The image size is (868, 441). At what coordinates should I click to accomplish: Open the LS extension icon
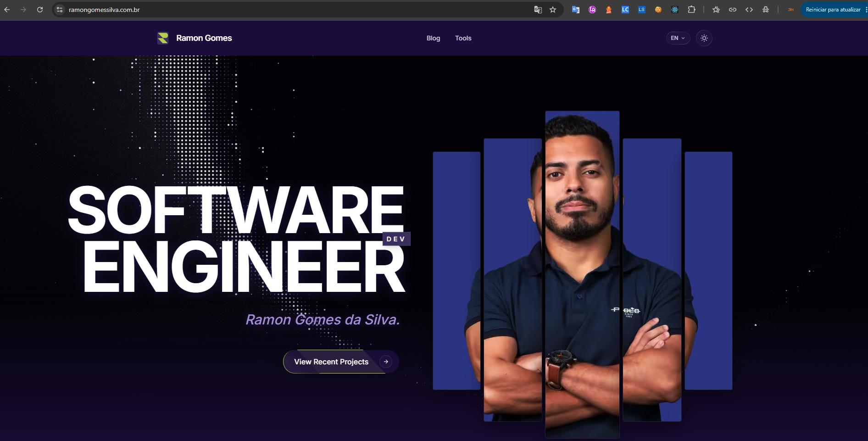[x=642, y=10]
